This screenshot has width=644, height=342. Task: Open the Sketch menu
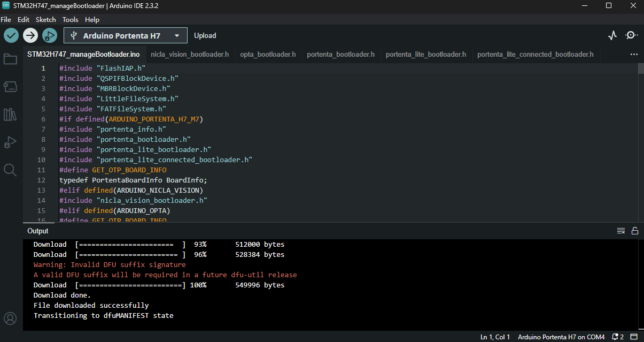tap(45, 19)
